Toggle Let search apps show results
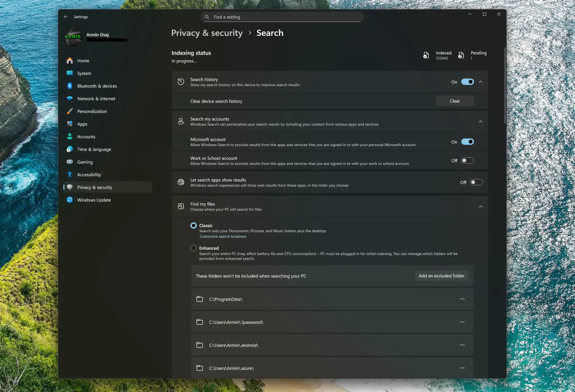 (476, 182)
